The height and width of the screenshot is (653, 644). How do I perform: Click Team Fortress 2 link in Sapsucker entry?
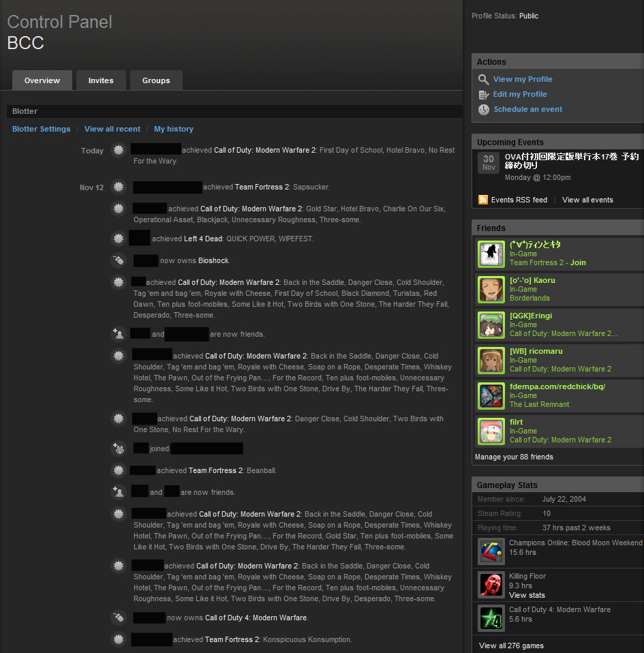pos(262,187)
